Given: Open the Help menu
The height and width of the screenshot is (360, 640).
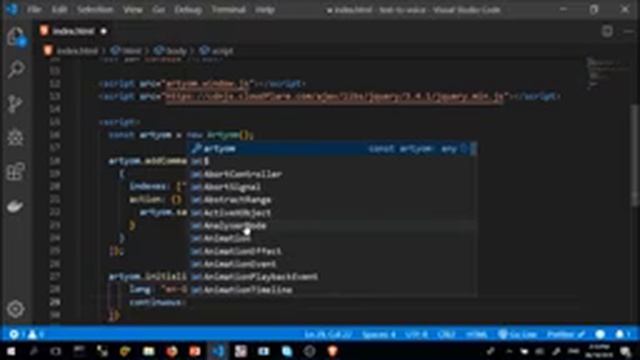Looking at the screenshot, I should 265,9.
